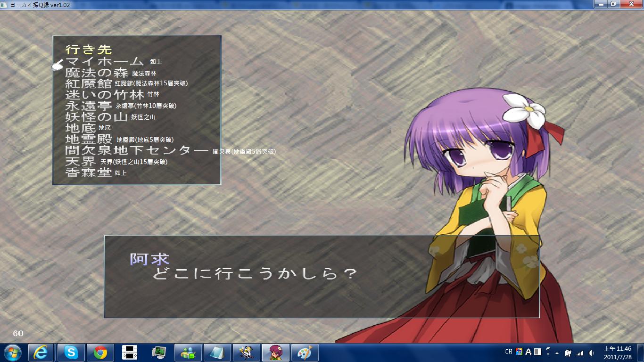Switch to the Marisa character taskbar app

[x=246, y=353]
